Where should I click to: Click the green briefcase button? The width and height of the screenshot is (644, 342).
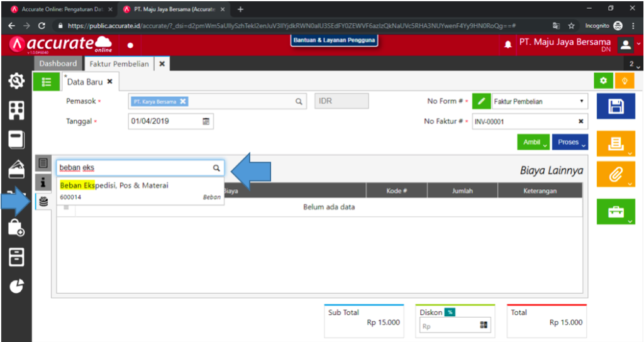[616, 212]
